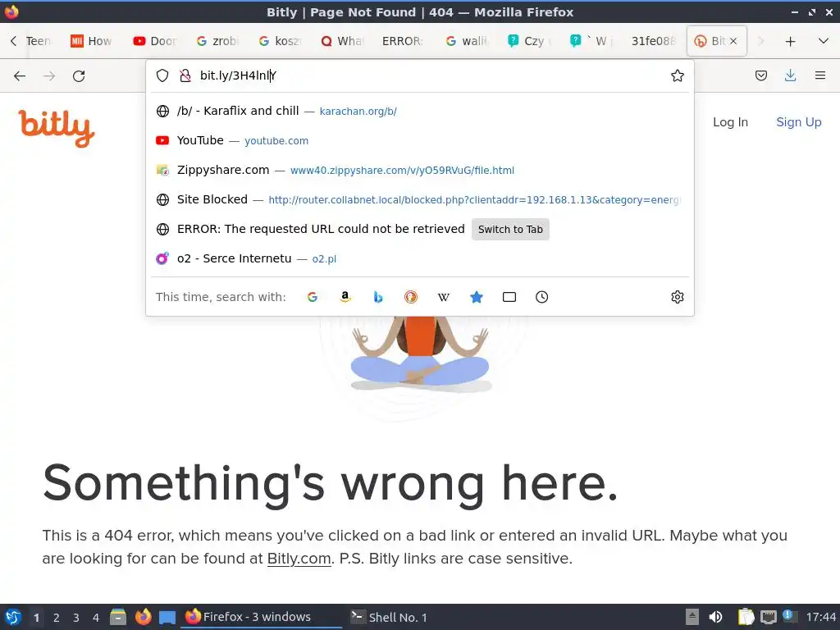Search in open tabs icon

[x=509, y=297]
